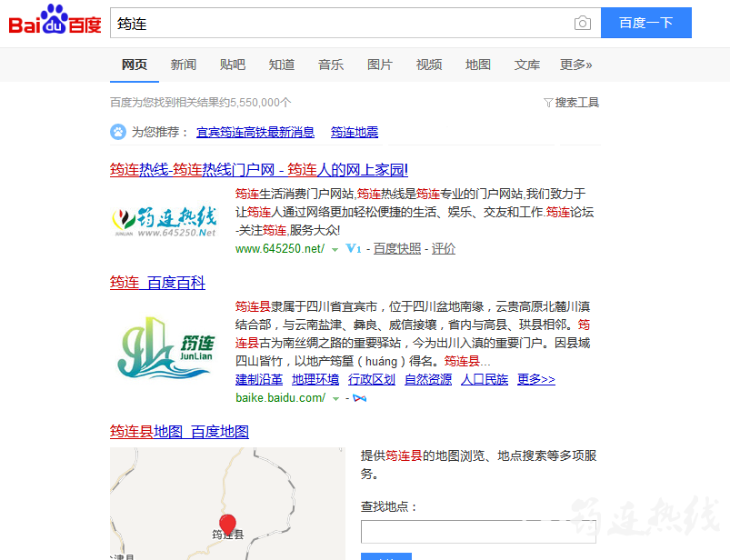Image resolution: width=730 pixels, height=560 pixels.
Task: Switch to the 图片 tab
Action: pos(380,65)
